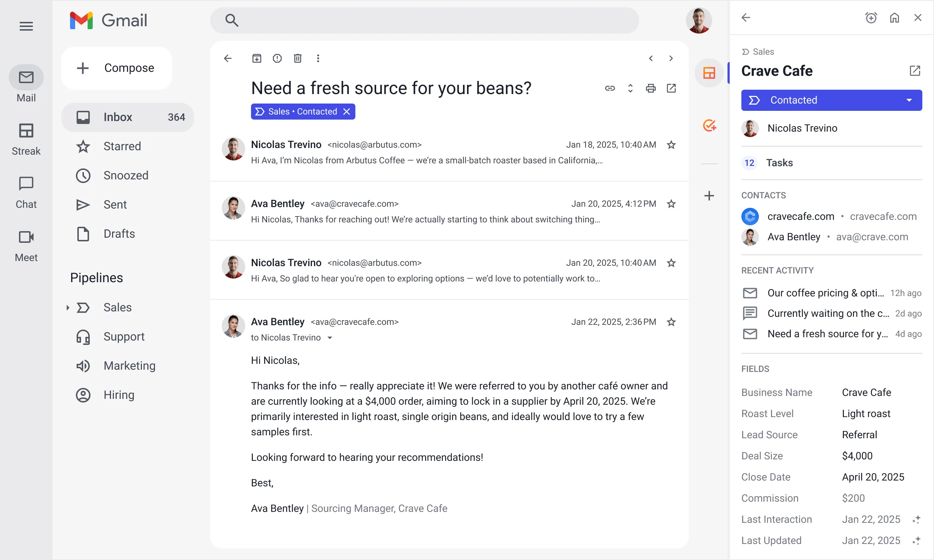Viewport: 934px width, 560px height.
Task: Open Streak sidebar panel icon
Action: (x=709, y=73)
